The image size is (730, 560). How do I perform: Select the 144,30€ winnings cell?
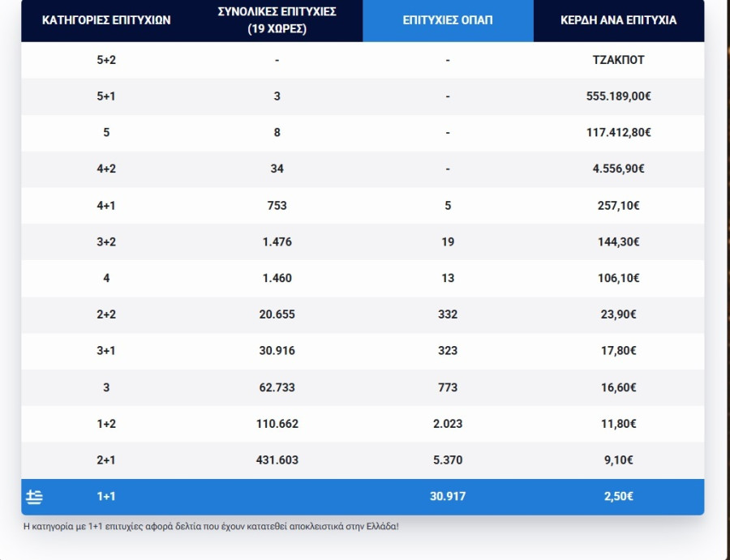pyautogui.click(x=618, y=242)
